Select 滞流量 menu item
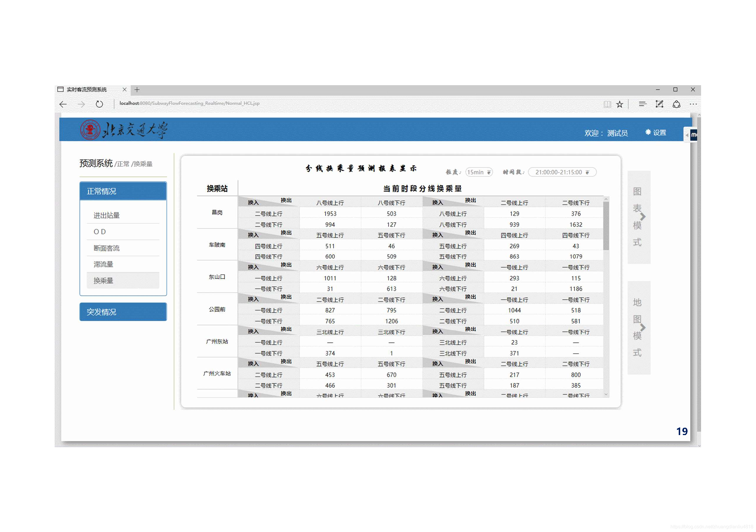The image size is (756, 532). [103, 265]
